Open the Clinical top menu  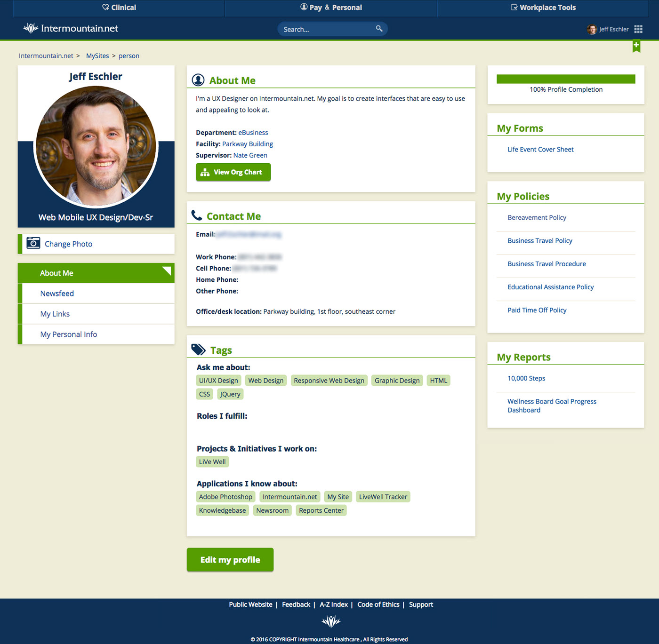tap(119, 8)
